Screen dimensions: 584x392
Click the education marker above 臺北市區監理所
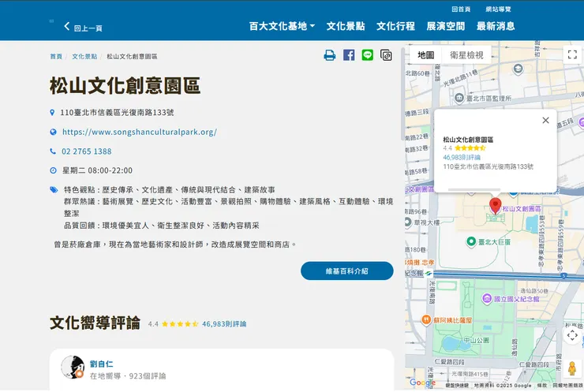[518, 69]
